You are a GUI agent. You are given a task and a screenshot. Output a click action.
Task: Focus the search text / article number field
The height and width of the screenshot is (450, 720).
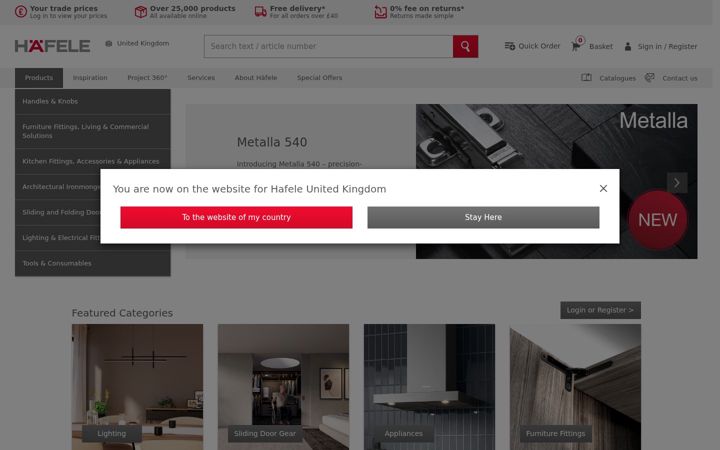click(x=328, y=46)
